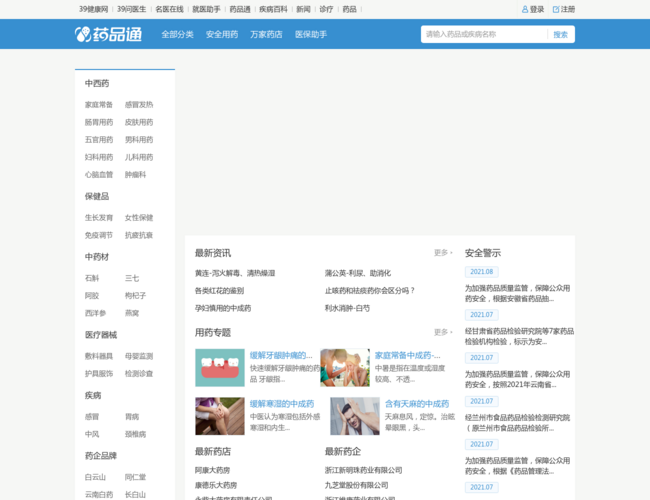Open the headache man 天麻 thumbnail
Viewport: 650px width, 500px height.
tap(355, 416)
